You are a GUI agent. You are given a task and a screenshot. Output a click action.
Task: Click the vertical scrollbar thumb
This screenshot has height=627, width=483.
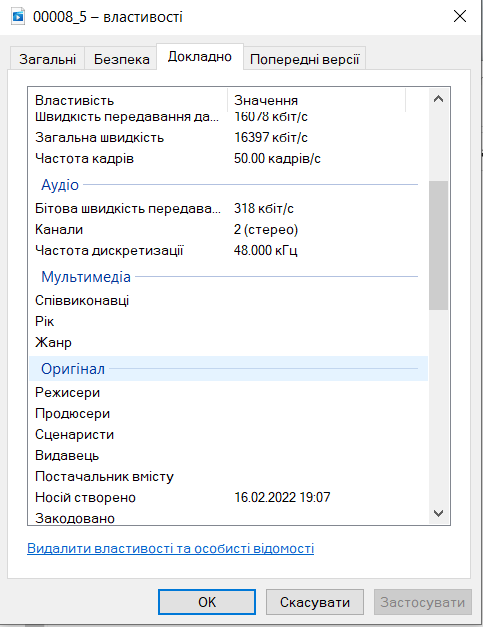coord(438,245)
